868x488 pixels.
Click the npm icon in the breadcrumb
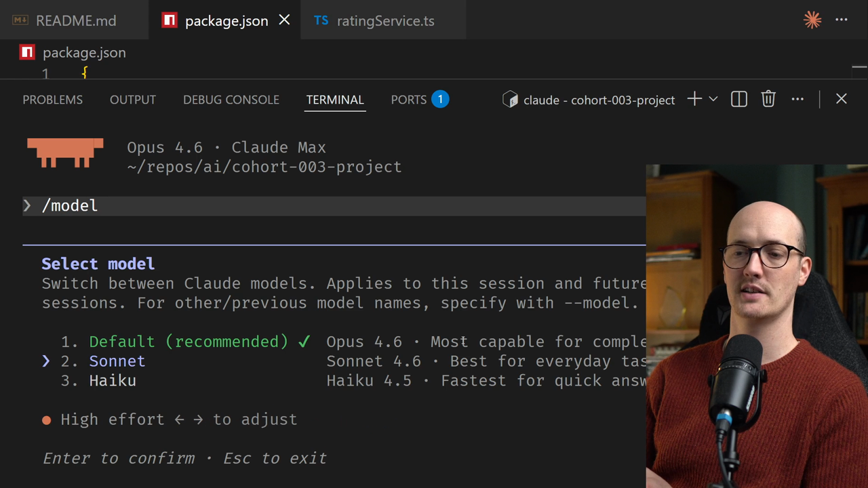(x=27, y=52)
